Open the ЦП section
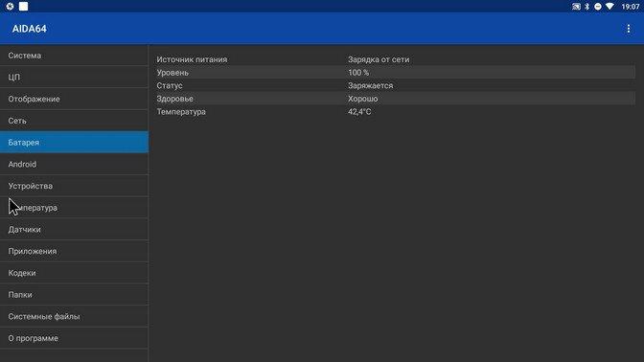This screenshot has width=644, height=362. [74, 78]
